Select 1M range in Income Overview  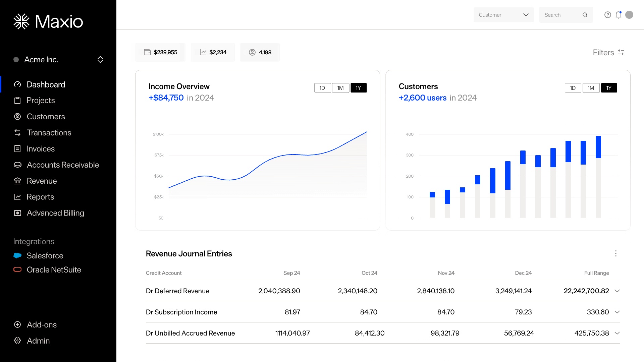coord(340,88)
